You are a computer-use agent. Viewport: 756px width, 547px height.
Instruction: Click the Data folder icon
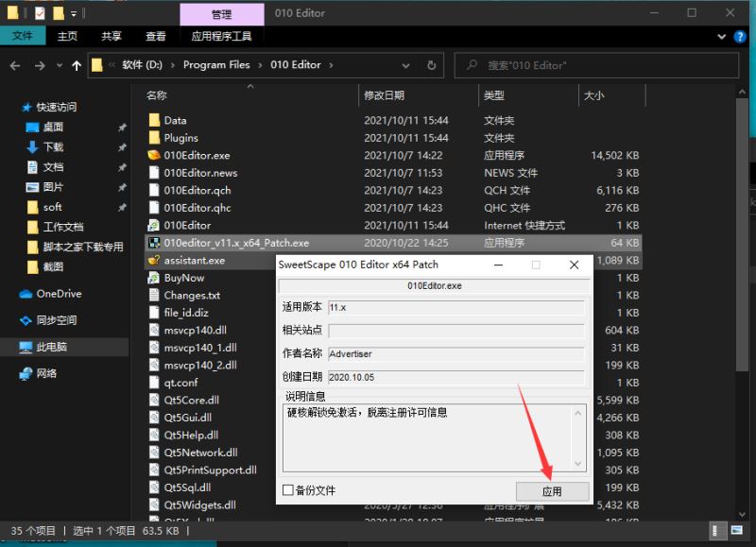(x=154, y=120)
